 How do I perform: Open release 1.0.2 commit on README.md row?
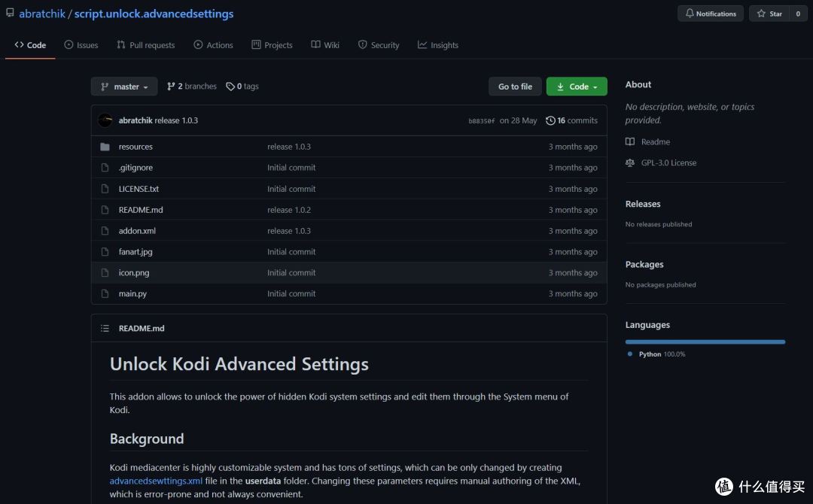click(289, 210)
